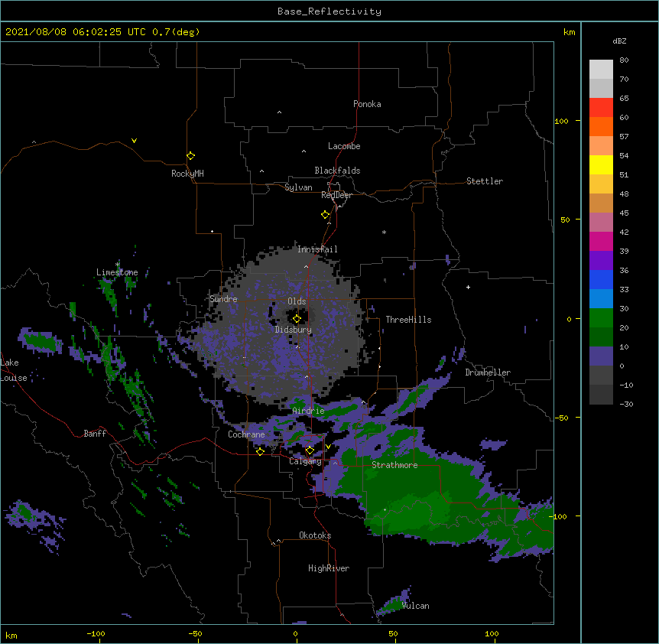Click the yellow marker just above Calgary label
This screenshot has height=644, width=659.
[310, 450]
